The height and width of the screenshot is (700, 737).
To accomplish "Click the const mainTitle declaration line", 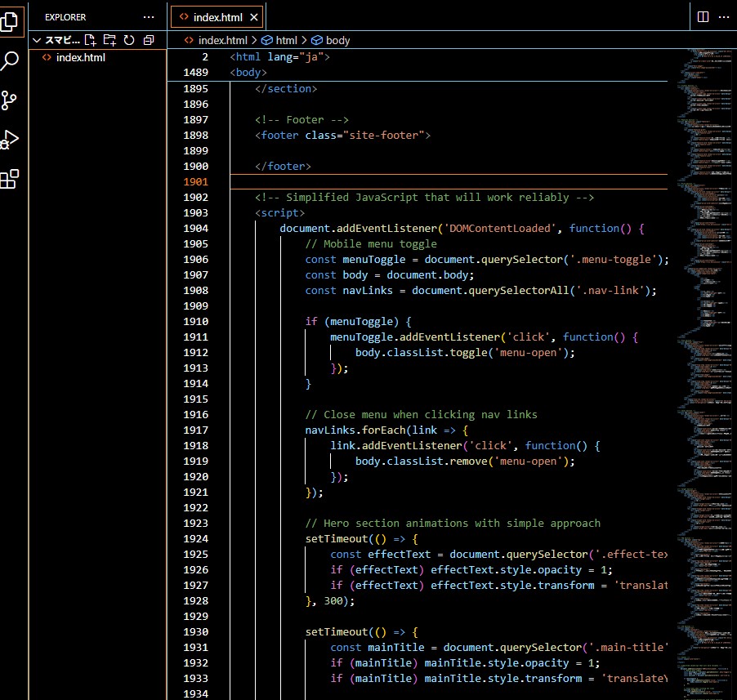I will pos(498,647).
